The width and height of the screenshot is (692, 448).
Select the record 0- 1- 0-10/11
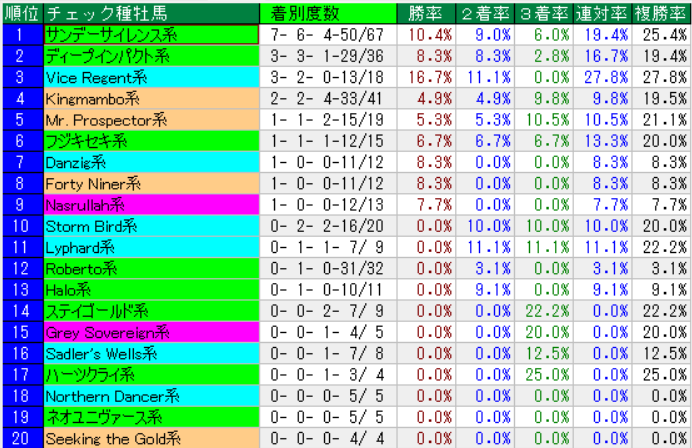click(327, 290)
